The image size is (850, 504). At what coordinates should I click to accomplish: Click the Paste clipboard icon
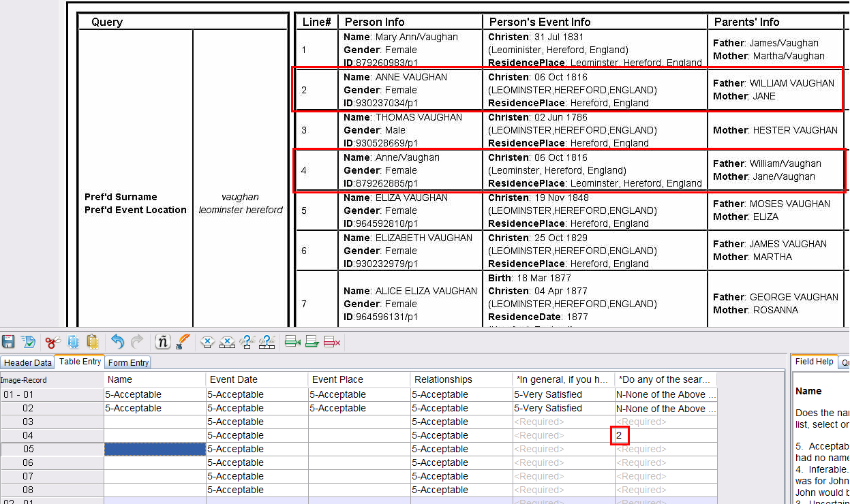click(92, 341)
